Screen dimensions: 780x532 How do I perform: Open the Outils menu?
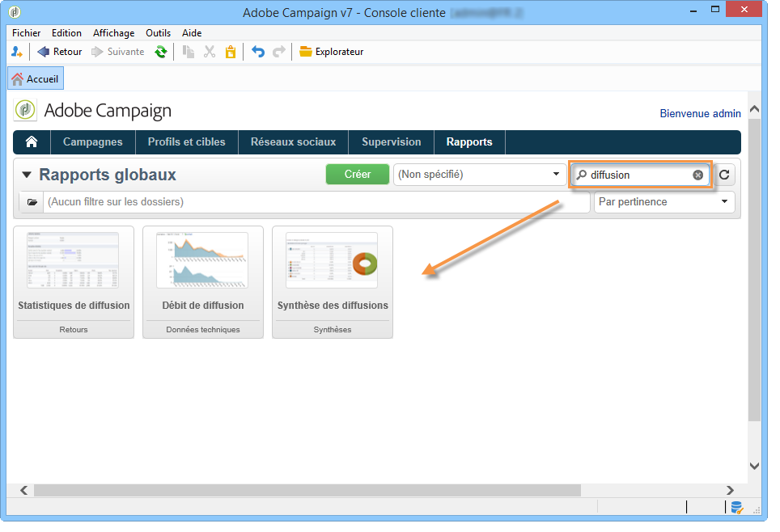click(159, 33)
